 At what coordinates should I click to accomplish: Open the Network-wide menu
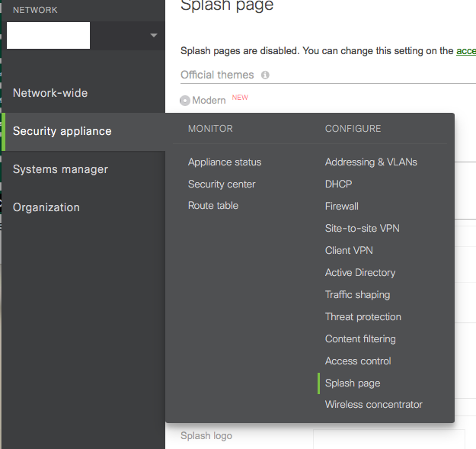point(50,93)
